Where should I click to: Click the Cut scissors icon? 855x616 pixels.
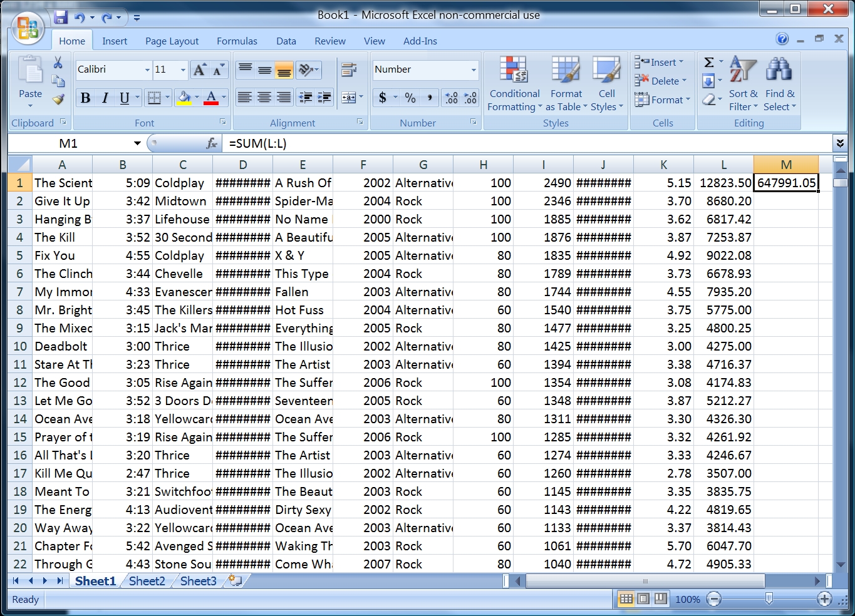58,63
